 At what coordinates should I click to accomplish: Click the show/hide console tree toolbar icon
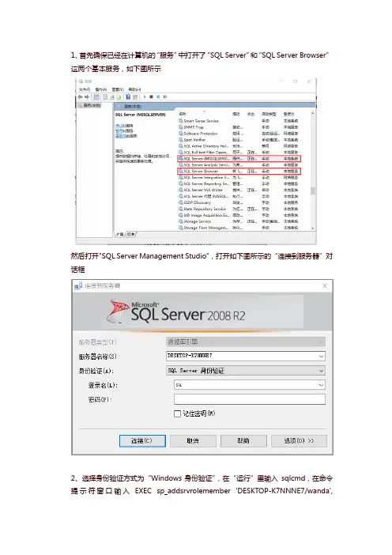tap(96, 96)
